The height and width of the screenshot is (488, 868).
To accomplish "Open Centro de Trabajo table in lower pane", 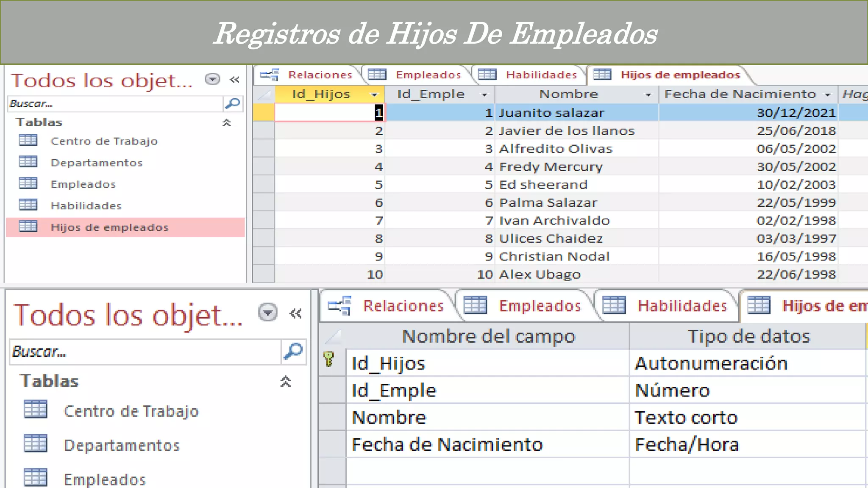I will pos(131,411).
